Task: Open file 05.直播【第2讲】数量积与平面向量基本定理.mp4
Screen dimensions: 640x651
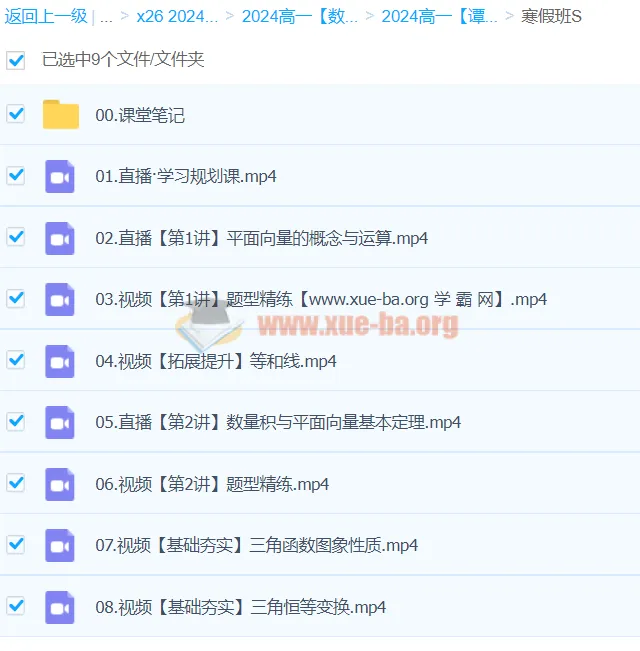Action: [278, 422]
